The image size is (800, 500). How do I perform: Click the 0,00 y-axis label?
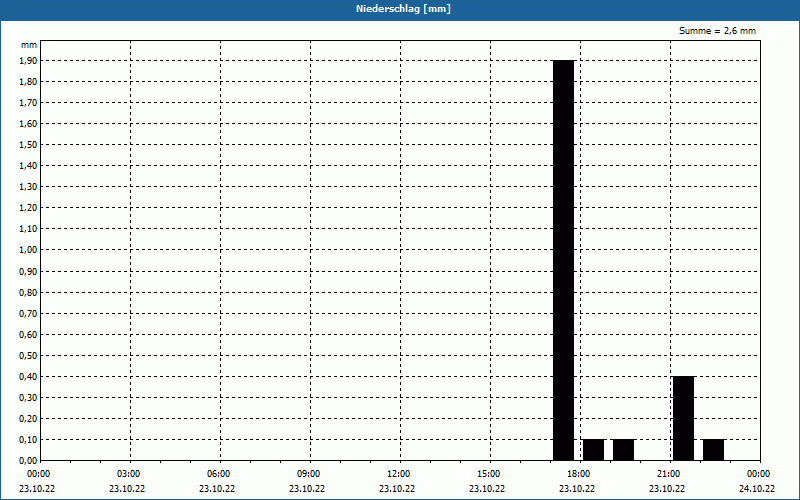[28, 460]
